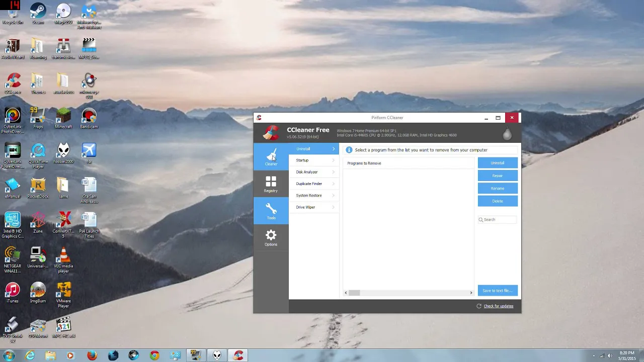Open the Startup tool entry
The height and width of the screenshot is (362, 644).
[x=314, y=160]
